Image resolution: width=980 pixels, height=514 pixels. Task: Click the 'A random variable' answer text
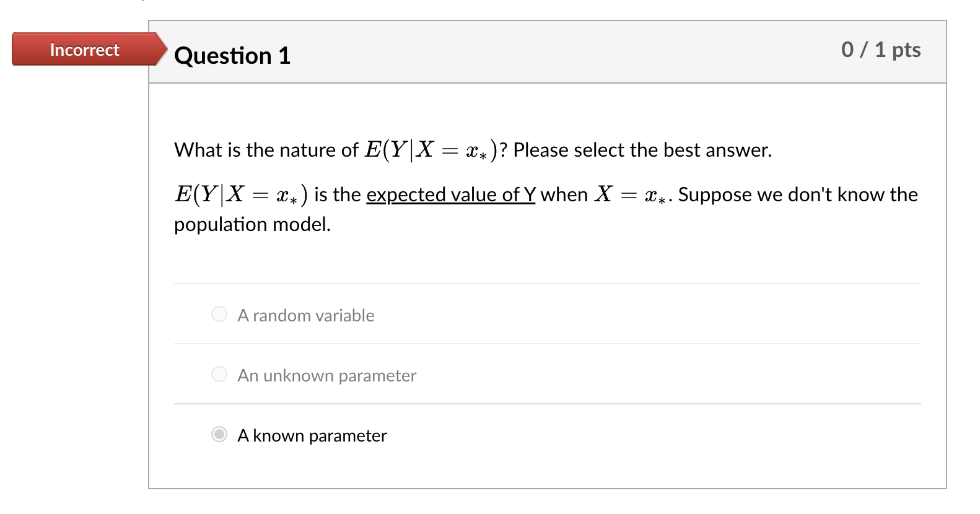coord(305,315)
